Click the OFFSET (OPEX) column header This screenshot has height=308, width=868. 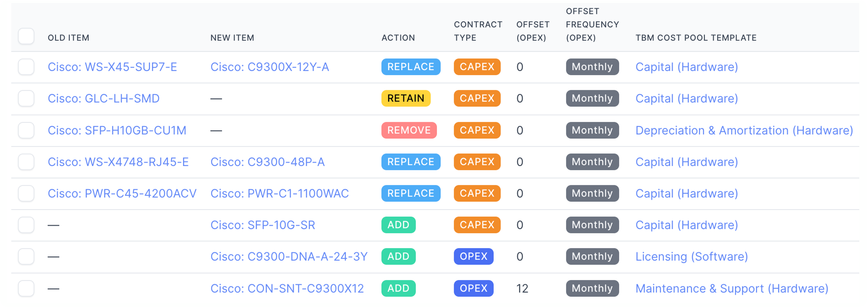[x=533, y=31]
